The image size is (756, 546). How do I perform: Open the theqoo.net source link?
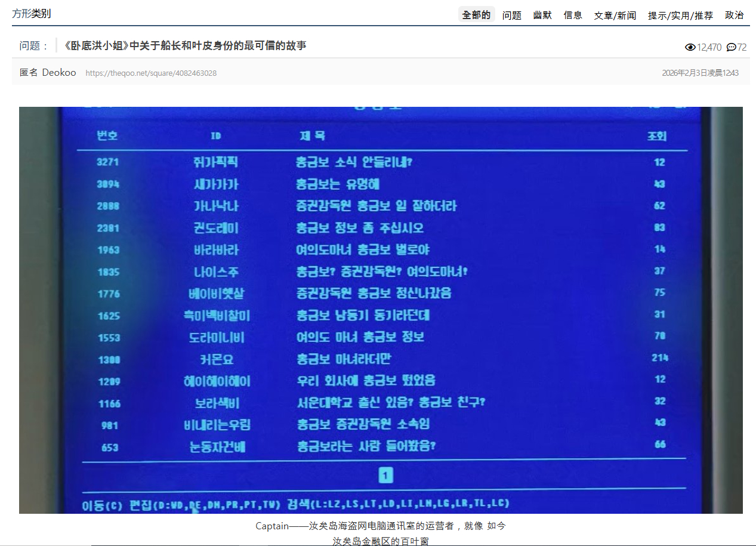point(151,72)
